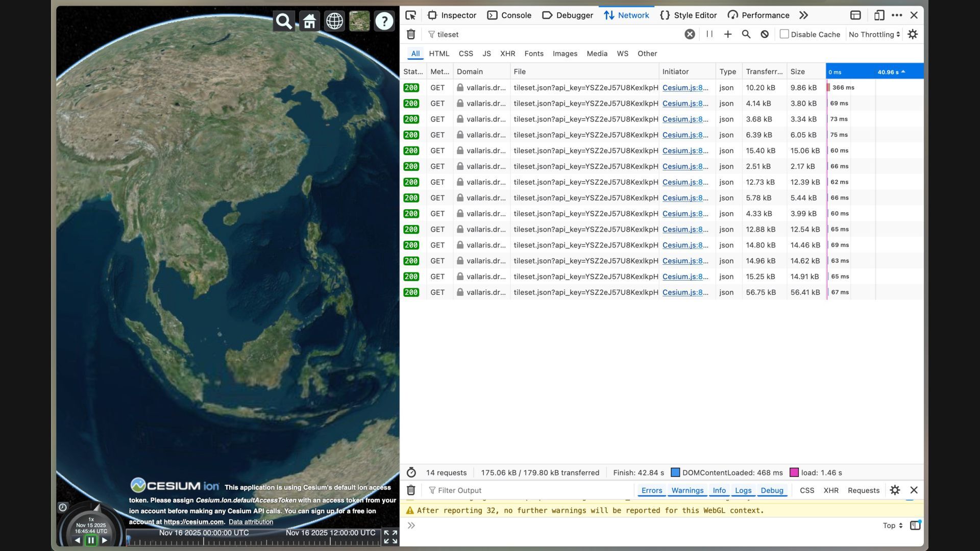
Task: Expand more developer tools chevron
Action: [x=804, y=15]
